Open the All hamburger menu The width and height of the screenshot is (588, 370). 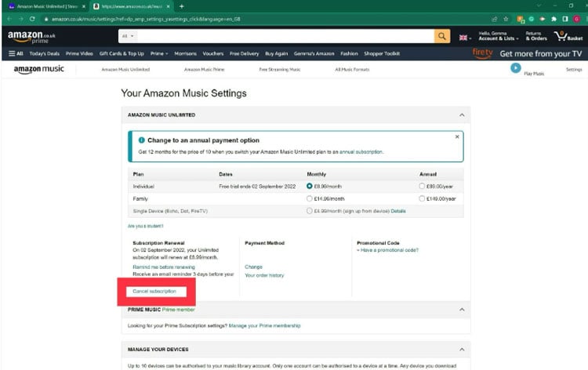point(16,53)
